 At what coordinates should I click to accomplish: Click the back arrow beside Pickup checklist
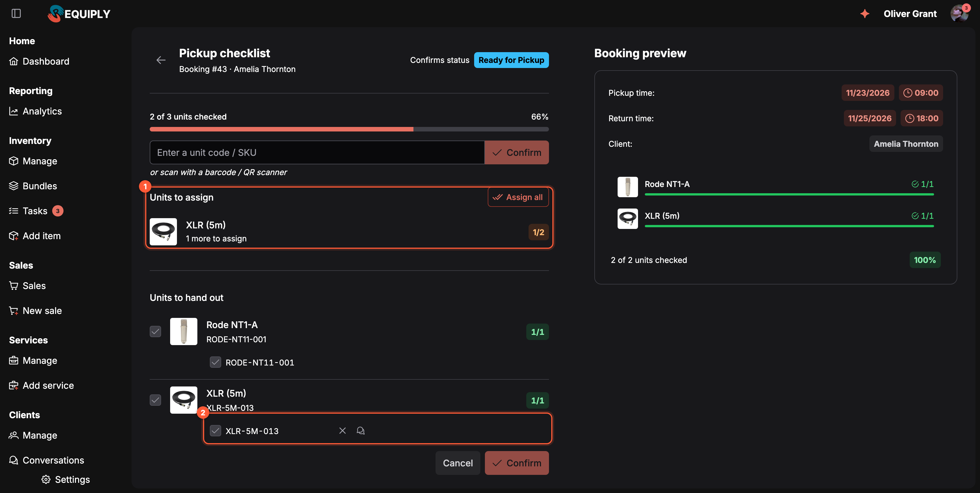tap(161, 60)
